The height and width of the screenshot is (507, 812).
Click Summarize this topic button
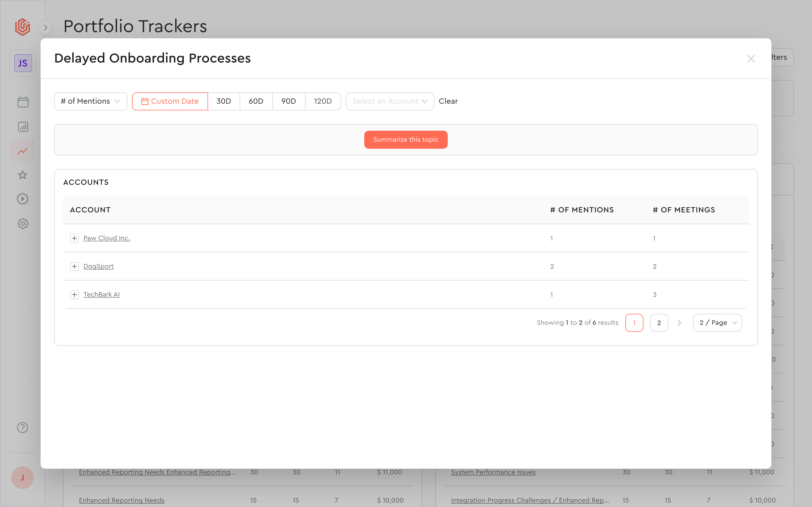point(406,139)
